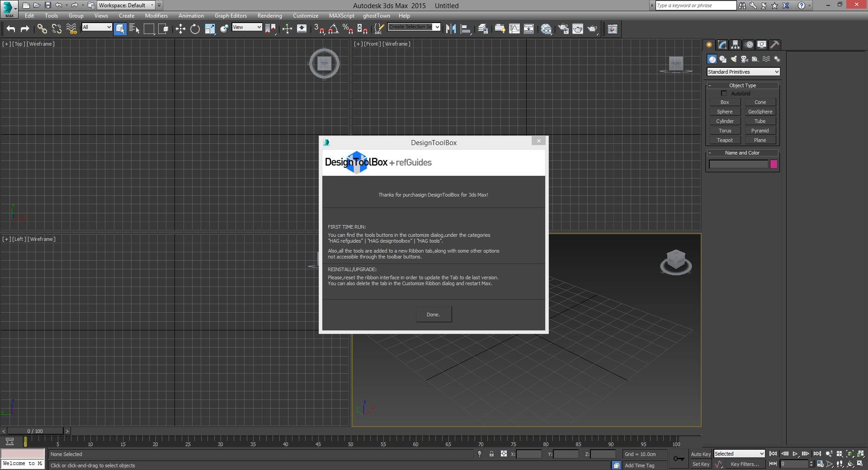Image resolution: width=868 pixels, height=470 pixels.
Task: Toggle Angle Snap
Action: [x=333, y=29]
